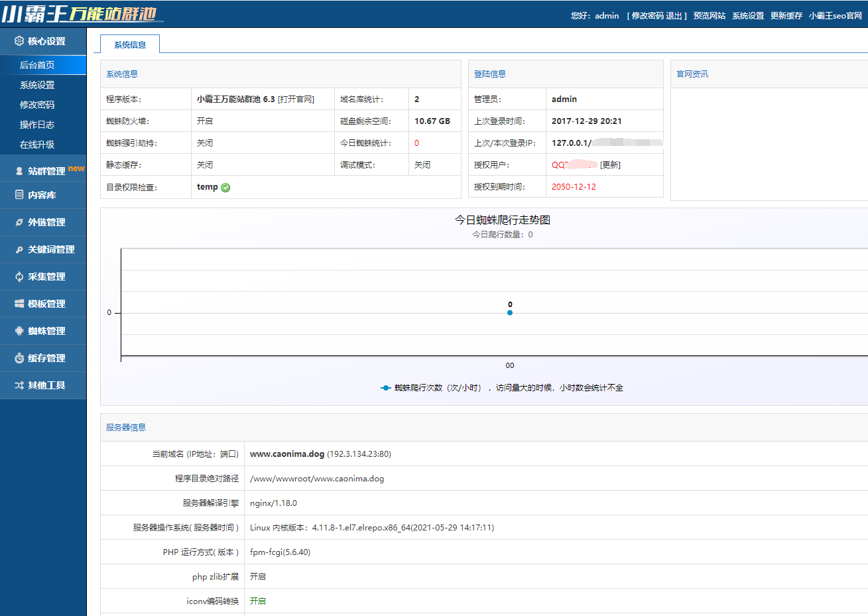The image size is (868, 616).
Task: Click the green check icon next to temp
Action: [x=225, y=188]
